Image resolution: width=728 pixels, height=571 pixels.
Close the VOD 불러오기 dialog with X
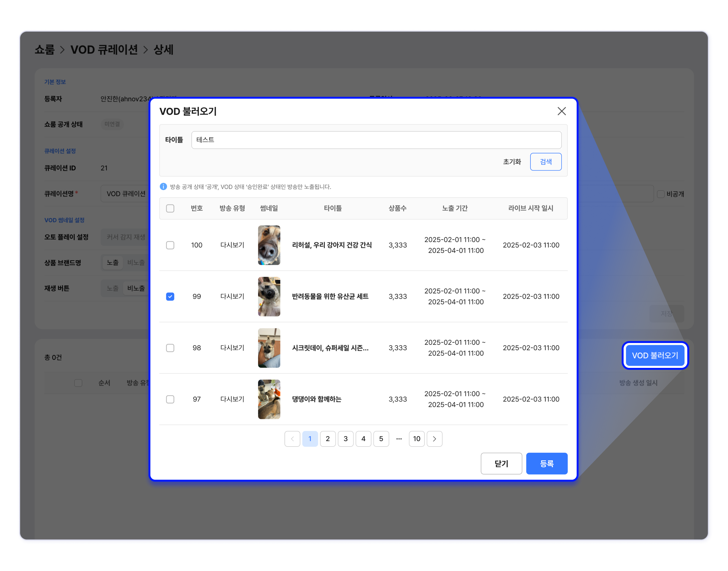click(x=561, y=111)
